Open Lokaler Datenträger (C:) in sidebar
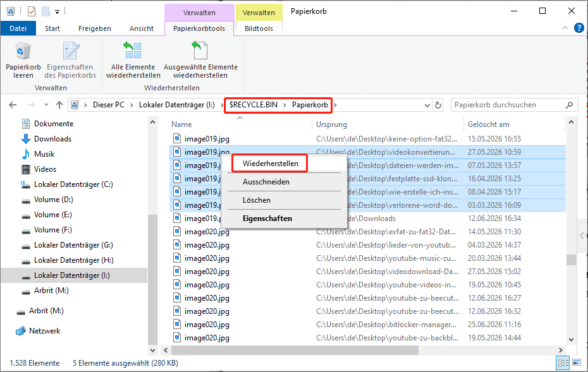This screenshot has width=588, height=372. [x=73, y=184]
